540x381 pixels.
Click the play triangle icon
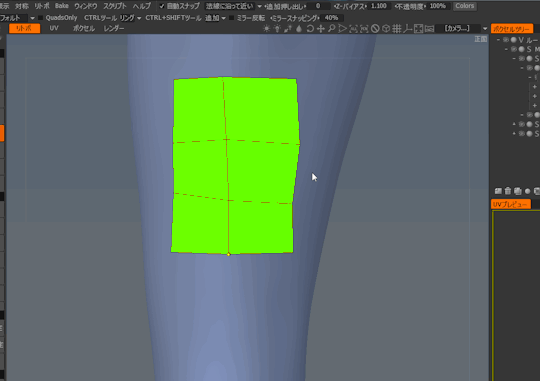[342, 29]
